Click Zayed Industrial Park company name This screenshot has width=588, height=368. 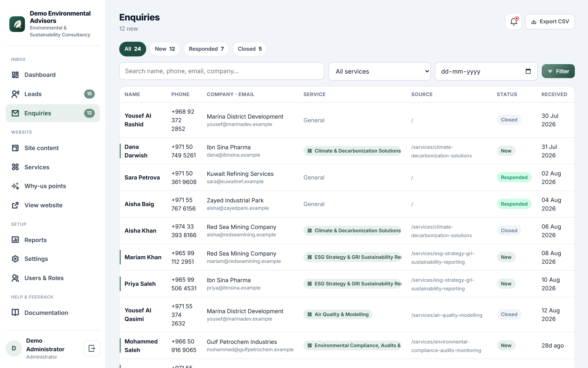tap(235, 200)
